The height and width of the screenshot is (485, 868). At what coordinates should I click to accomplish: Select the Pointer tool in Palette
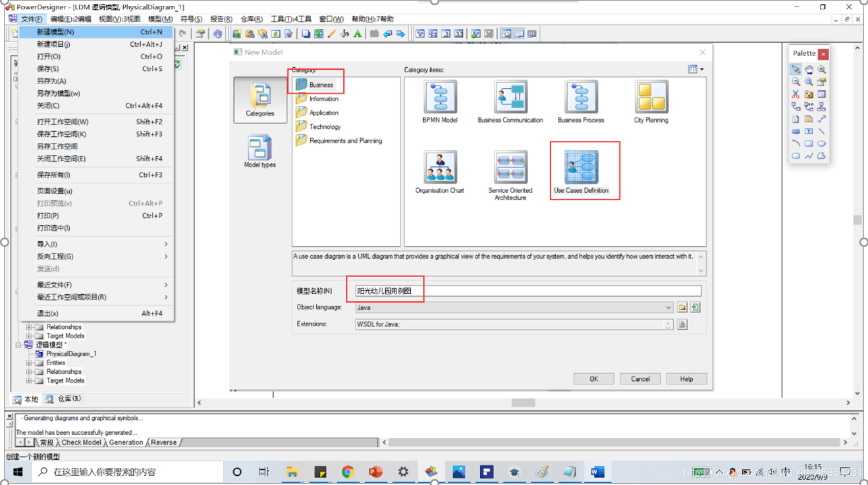click(796, 69)
